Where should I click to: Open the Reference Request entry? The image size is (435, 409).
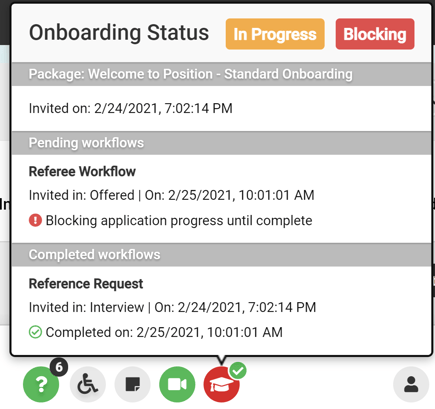point(86,284)
